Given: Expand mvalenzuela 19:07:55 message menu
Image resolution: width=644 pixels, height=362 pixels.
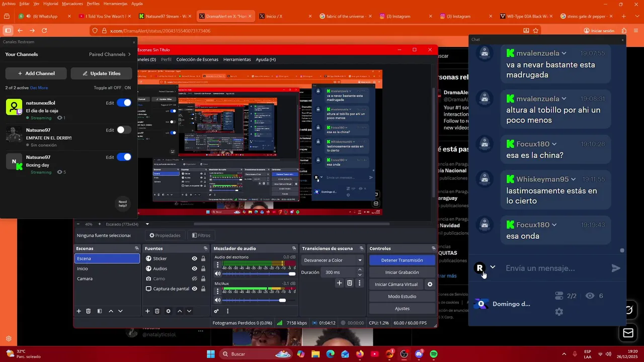Looking at the screenshot, I should [x=564, y=53].
